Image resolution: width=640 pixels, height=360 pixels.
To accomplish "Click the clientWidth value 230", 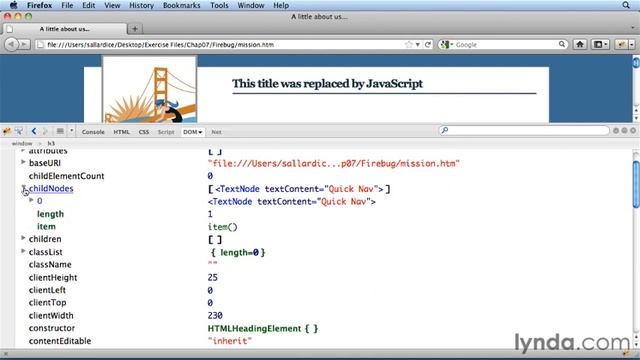I will click(x=215, y=316).
